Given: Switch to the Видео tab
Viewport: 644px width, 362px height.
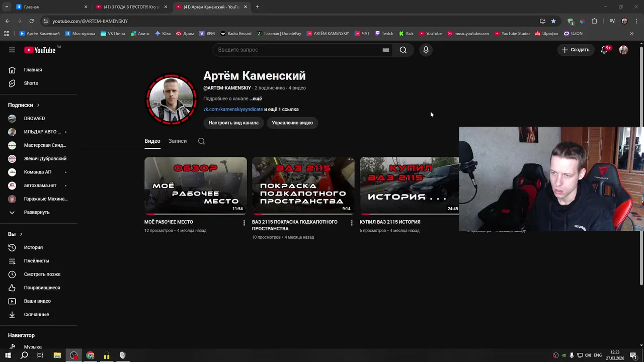Looking at the screenshot, I should click(x=152, y=141).
